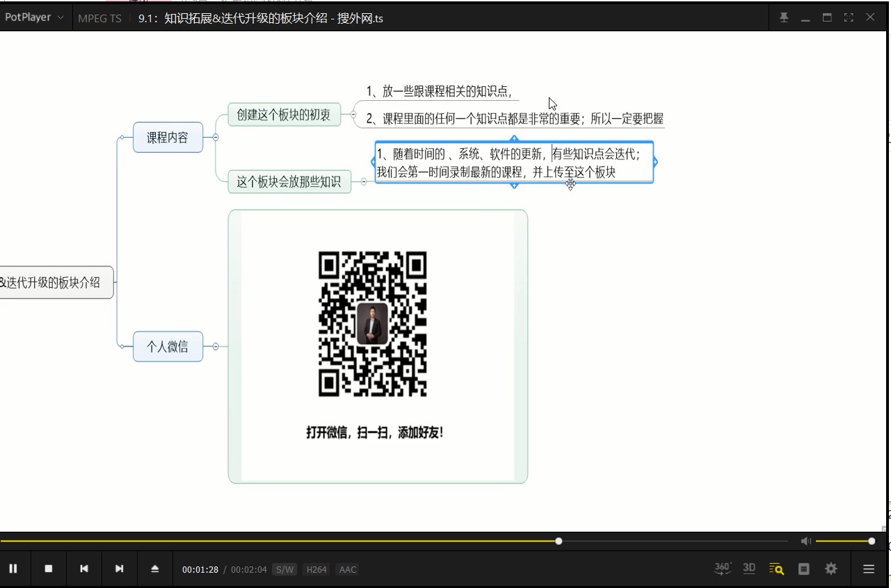The image size is (891, 588).
Task: Jump to previous track in PotPlayer
Action: (84, 569)
